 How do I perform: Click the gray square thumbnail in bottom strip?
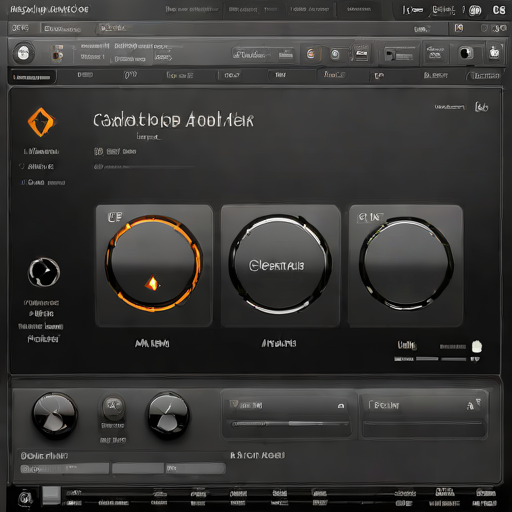coord(51,496)
